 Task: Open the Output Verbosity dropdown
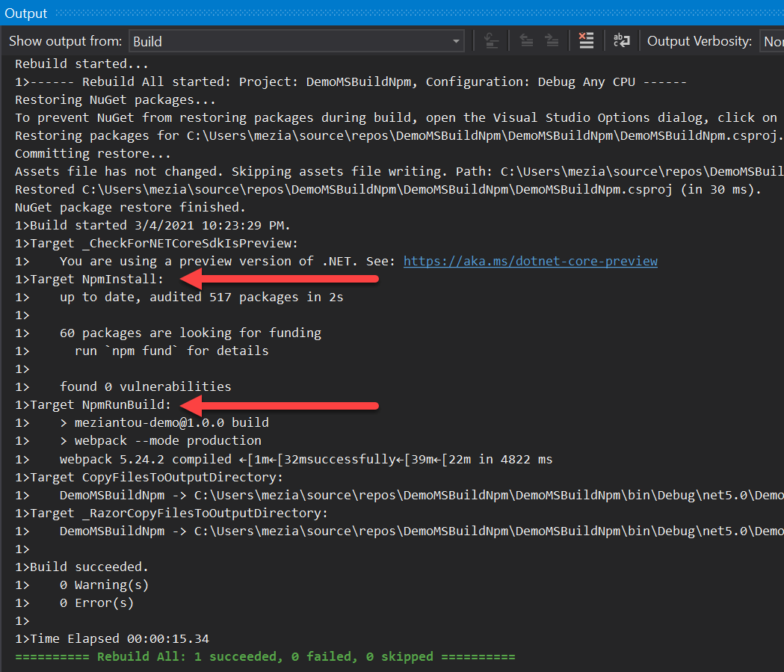click(x=771, y=41)
